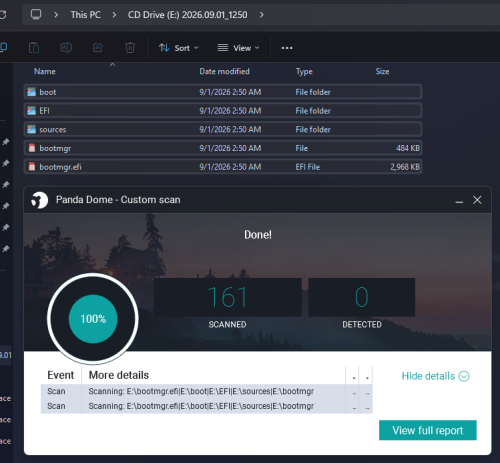Image resolution: width=500 pixels, height=463 pixels.
Task: Open the Sort dropdown
Action: coord(179,48)
